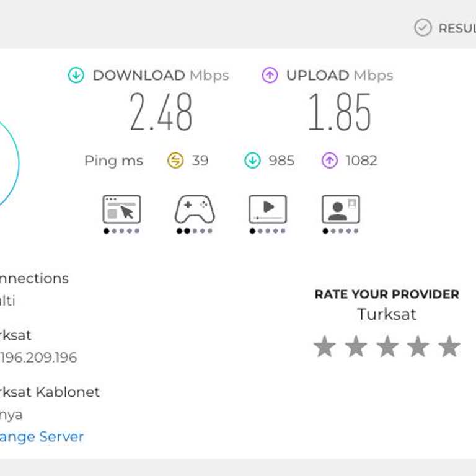Rate Turksat two stars
Image resolution: width=476 pixels, height=476 pixels.
[x=356, y=346]
